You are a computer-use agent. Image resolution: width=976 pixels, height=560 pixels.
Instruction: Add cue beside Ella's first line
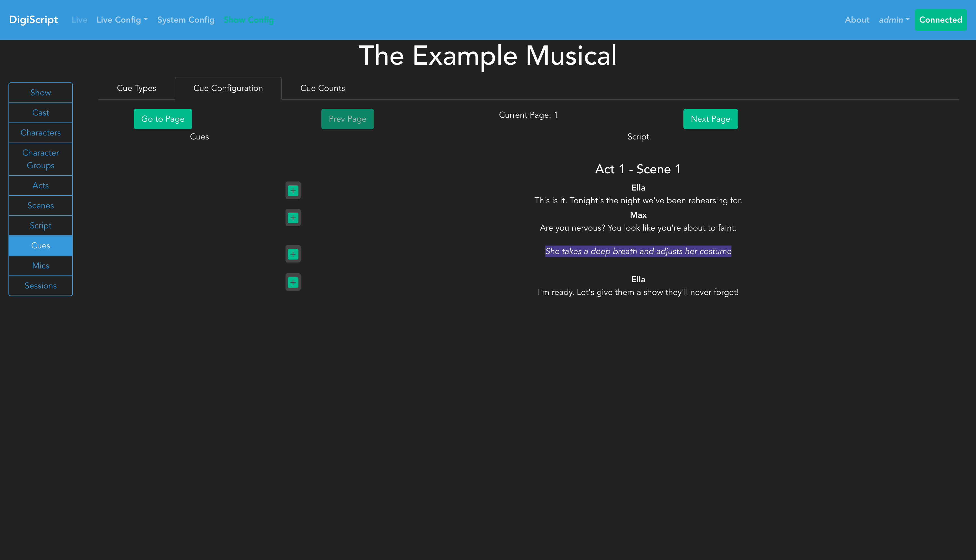[x=293, y=191]
